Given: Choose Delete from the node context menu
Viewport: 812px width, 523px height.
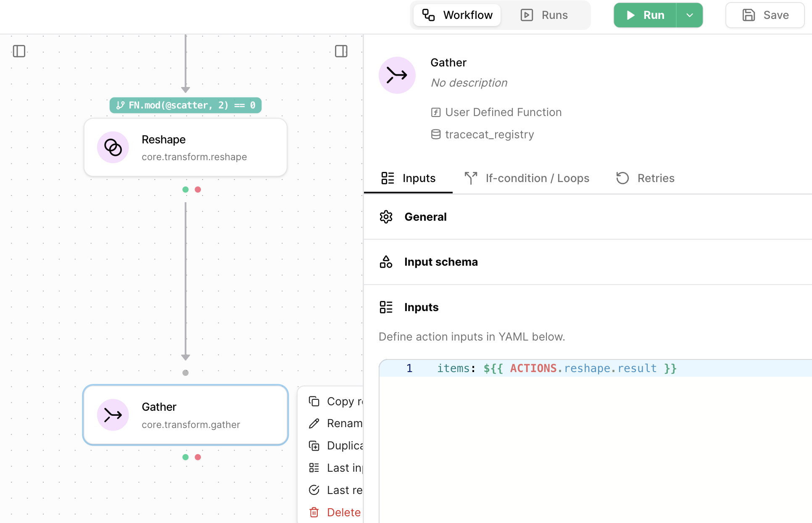Looking at the screenshot, I should click(x=335, y=512).
